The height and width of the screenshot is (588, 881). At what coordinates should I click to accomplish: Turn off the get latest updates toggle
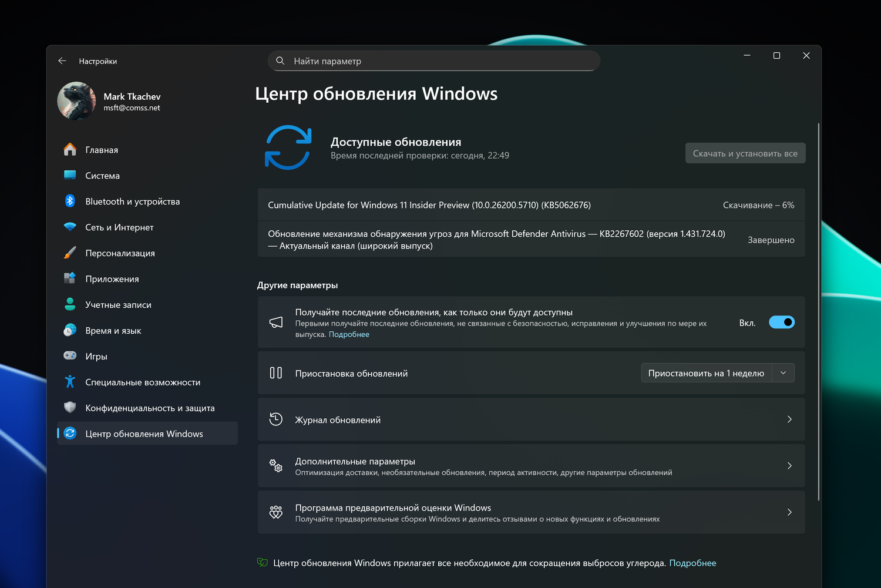tap(781, 322)
